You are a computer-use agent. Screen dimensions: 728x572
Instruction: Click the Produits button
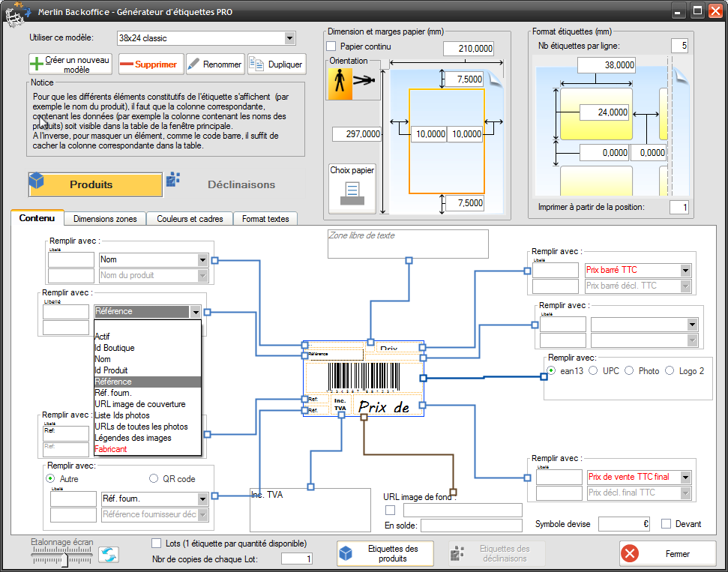[96, 184]
